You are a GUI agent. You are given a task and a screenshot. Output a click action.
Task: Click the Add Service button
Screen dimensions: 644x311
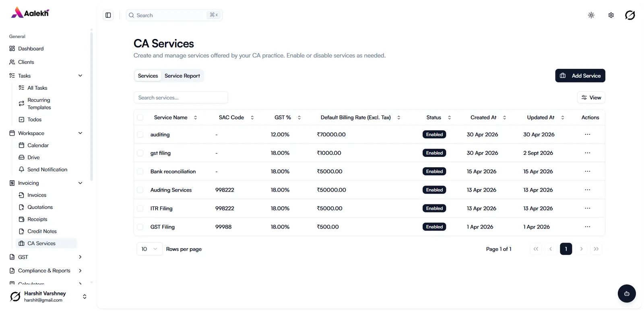coord(580,76)
